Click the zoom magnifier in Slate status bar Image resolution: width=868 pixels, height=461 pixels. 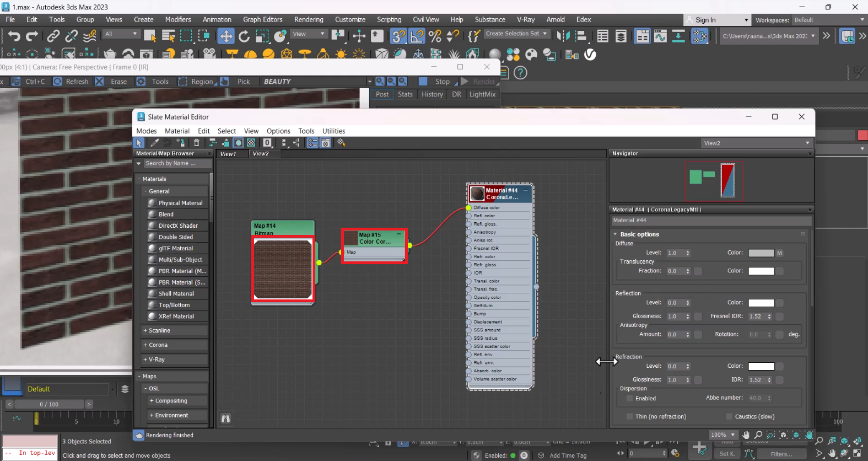[x=758, y=435]
